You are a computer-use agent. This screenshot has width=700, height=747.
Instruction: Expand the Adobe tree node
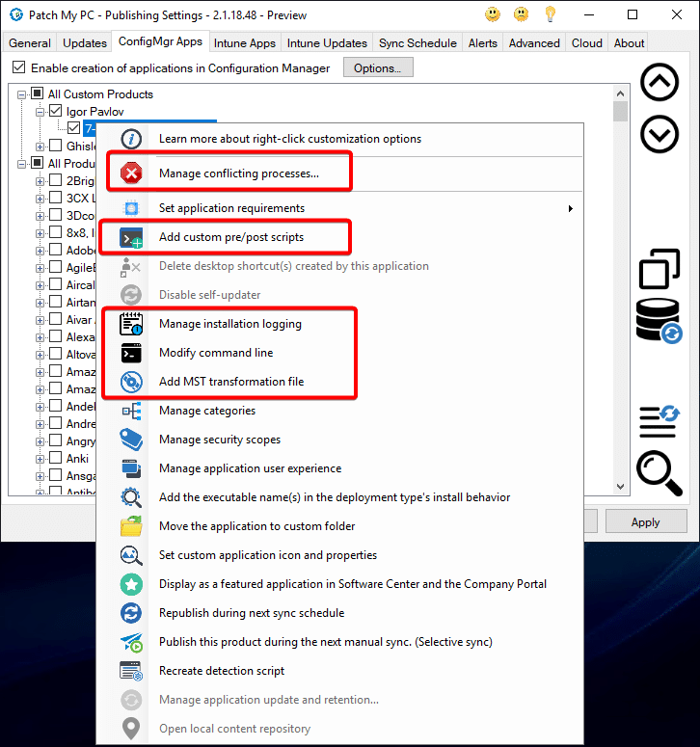click(x=40, y=251)
